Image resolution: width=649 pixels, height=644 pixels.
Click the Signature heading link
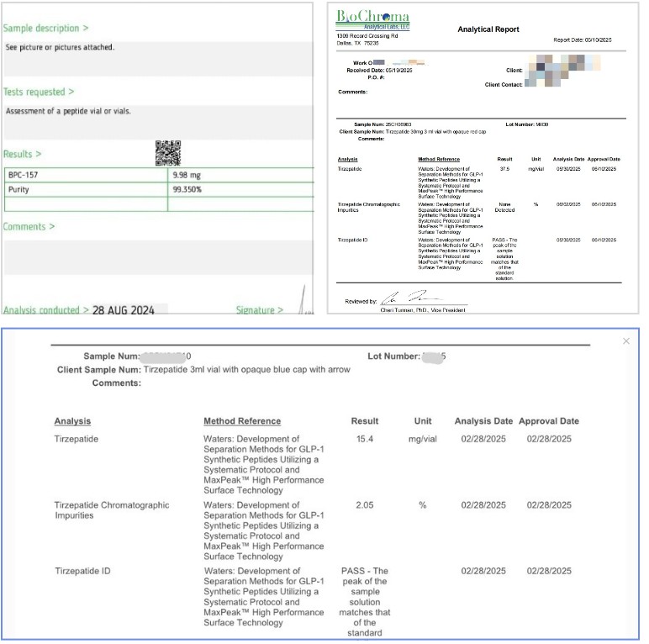click(x=260, y=310)
